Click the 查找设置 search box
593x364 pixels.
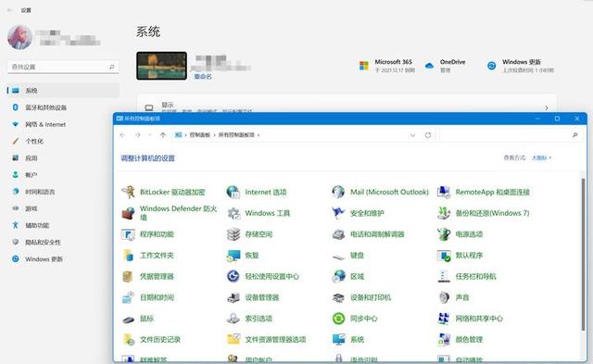(63, 67)
